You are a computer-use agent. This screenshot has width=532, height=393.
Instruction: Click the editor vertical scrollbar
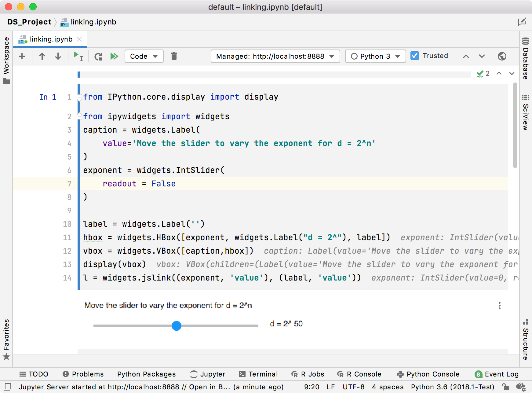click(x=515, y=125)
